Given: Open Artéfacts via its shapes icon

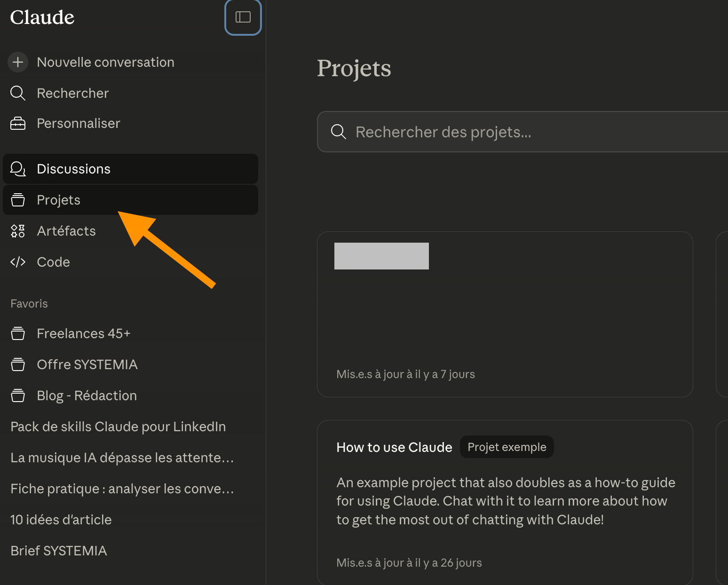Looking at the screenshot, I should point(18,231).
